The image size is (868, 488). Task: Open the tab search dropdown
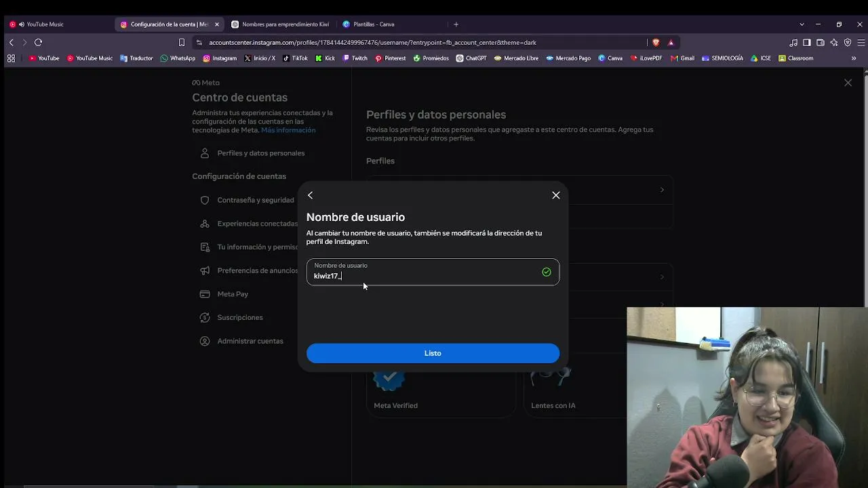pos(802,24)
